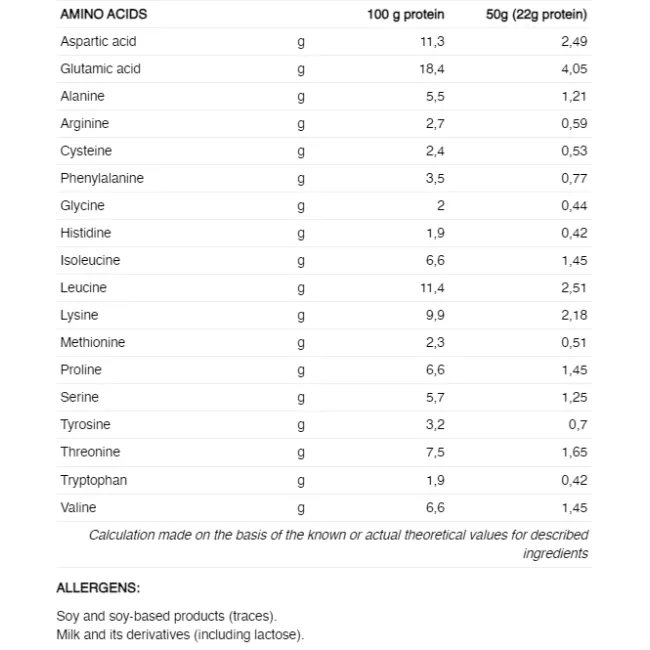Click the unit g in Cysteine row

(301, 152)
